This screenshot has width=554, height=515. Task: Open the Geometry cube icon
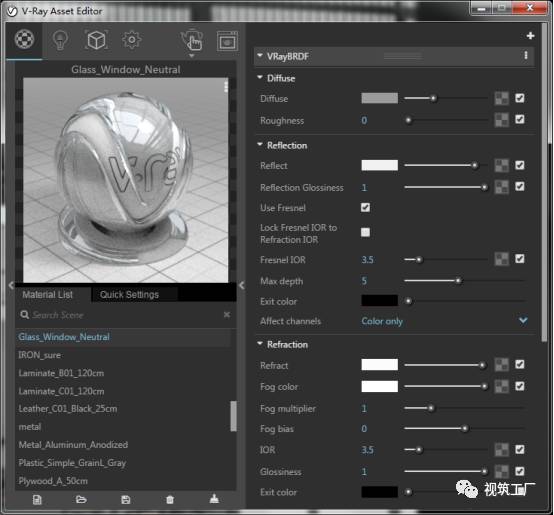click(x=96, y=40)
